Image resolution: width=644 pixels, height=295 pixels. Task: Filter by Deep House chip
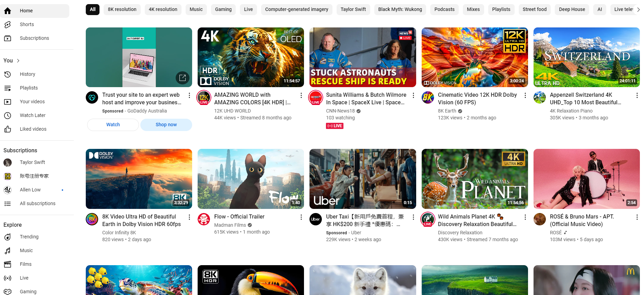click(572, 10)
